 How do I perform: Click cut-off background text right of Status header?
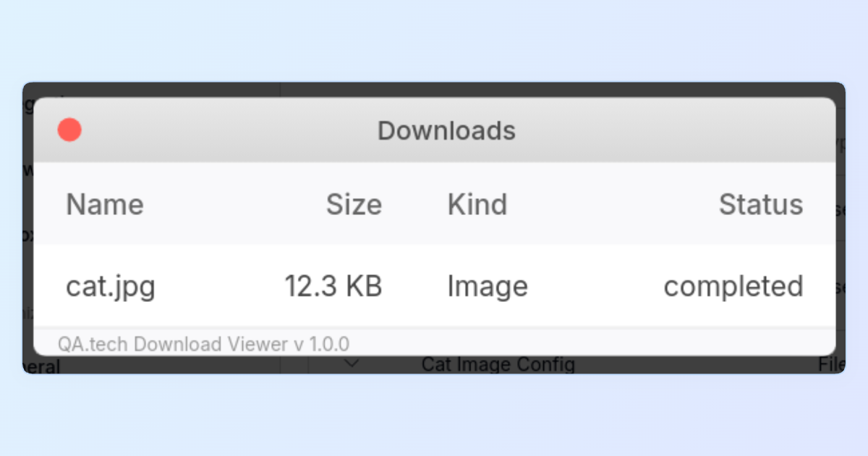point(841,210)
